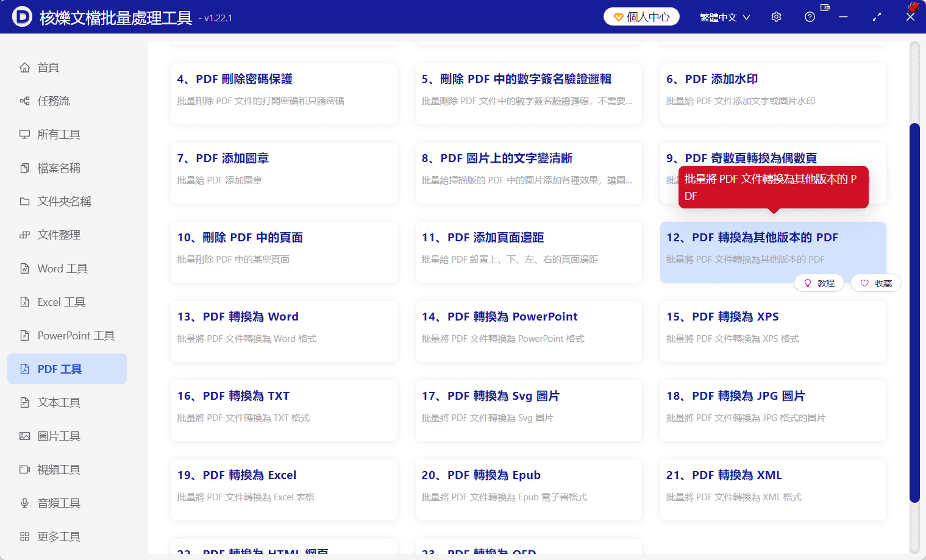Click the lightbulb icon on 教程 button
Image resolution: width=926 pixels, height=560 pixels.
coord(808,283)
